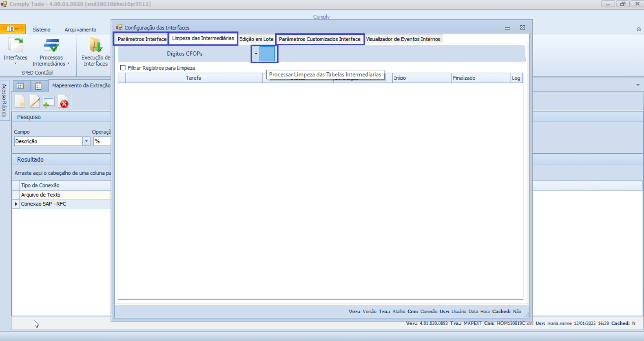Click the add table row icon
Image resolution: width=644 pixels, height=341 pixels.
49,102
